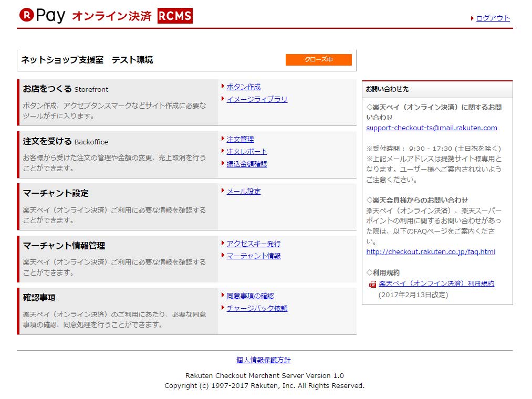
Task: Open 注文レポート link
Action: point(247,152)
